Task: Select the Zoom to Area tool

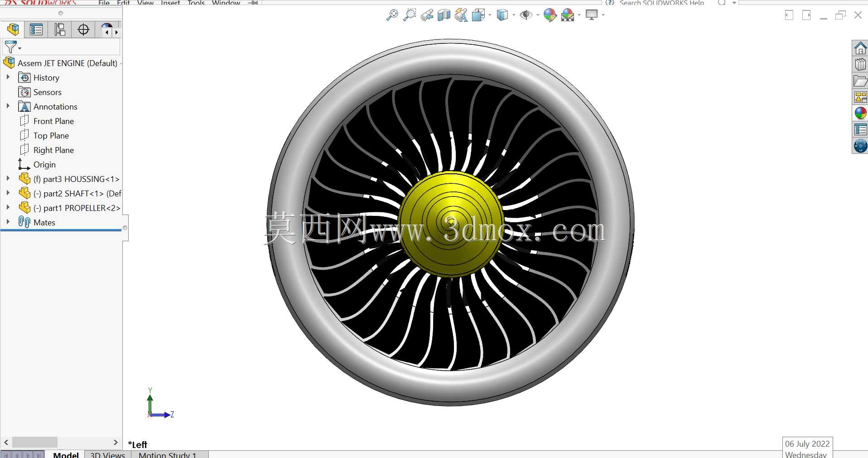Action: point(410,15)
